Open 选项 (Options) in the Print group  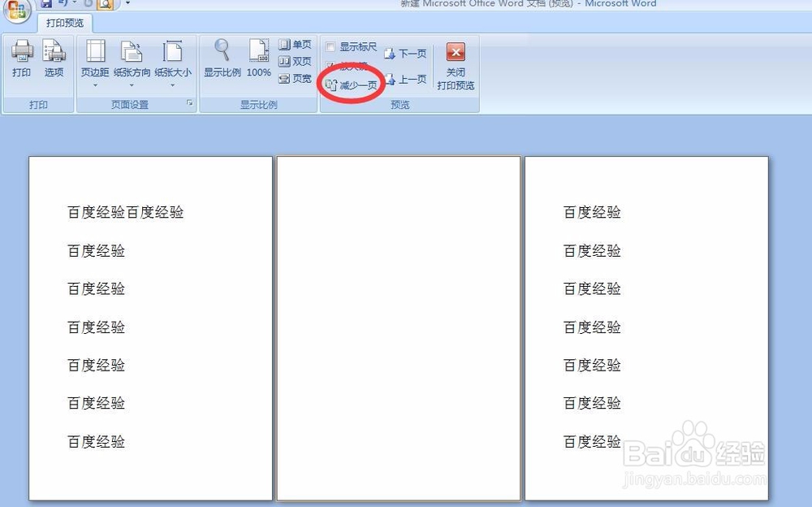[x=54, y=58]
